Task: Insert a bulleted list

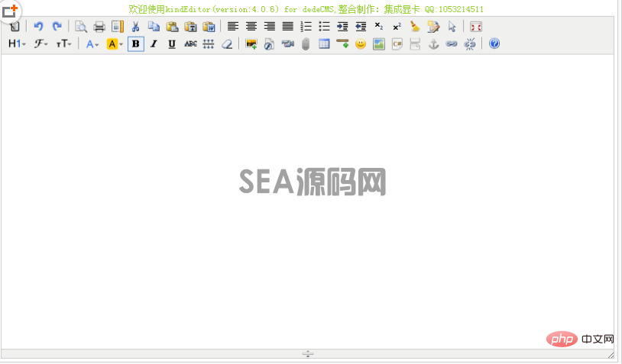Action: point(324,27)
